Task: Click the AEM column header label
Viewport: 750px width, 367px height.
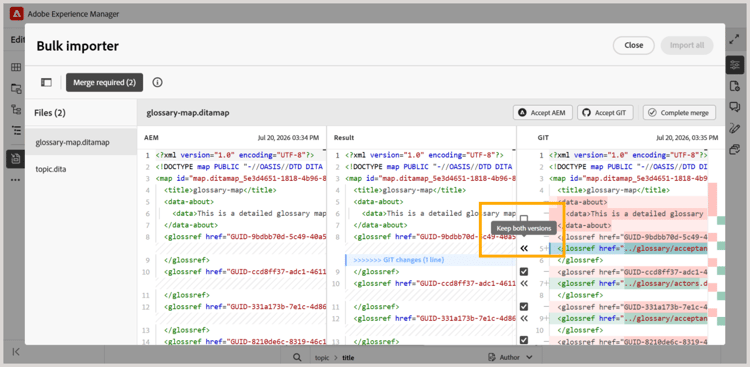Action: tap(151, 137)
